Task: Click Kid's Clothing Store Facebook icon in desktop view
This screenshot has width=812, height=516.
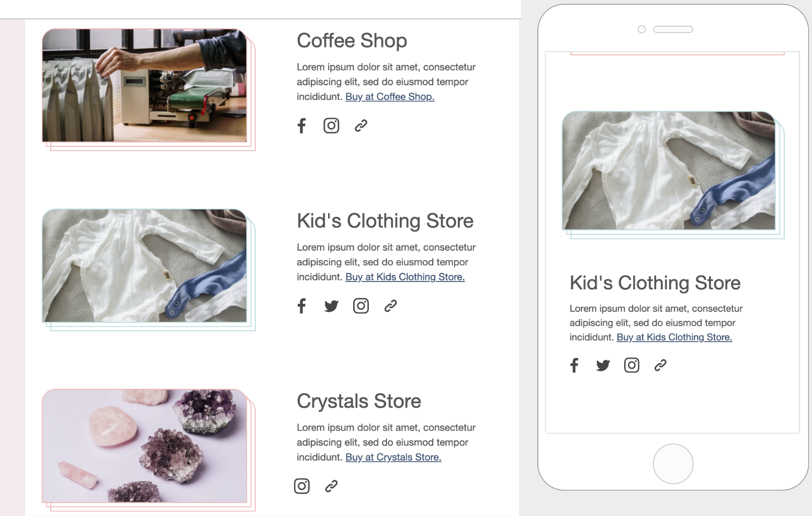Action: click(x=301, y=306)
